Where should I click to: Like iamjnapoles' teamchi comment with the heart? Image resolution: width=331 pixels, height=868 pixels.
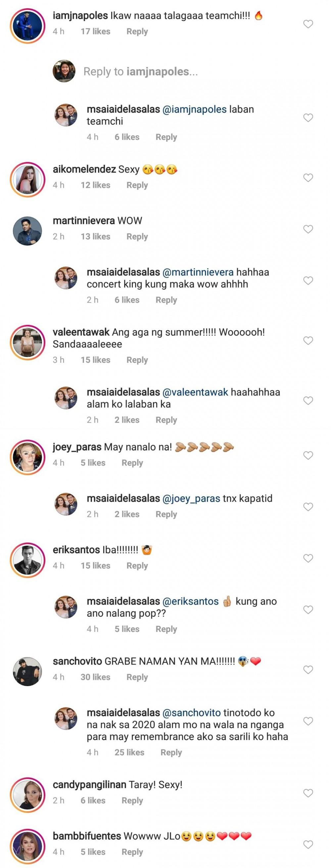[308, 24]
